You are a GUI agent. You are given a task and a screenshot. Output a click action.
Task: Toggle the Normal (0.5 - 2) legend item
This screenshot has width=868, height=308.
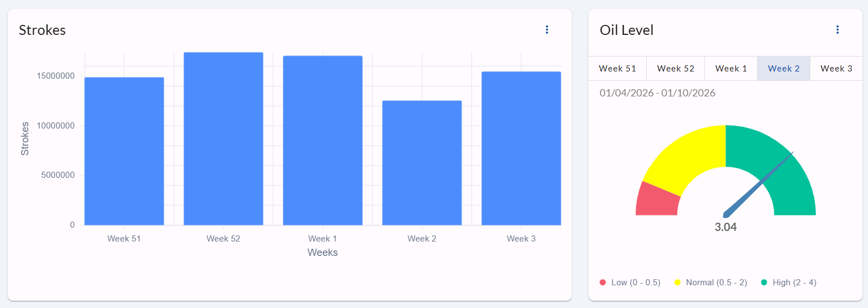tap(710, 283)
